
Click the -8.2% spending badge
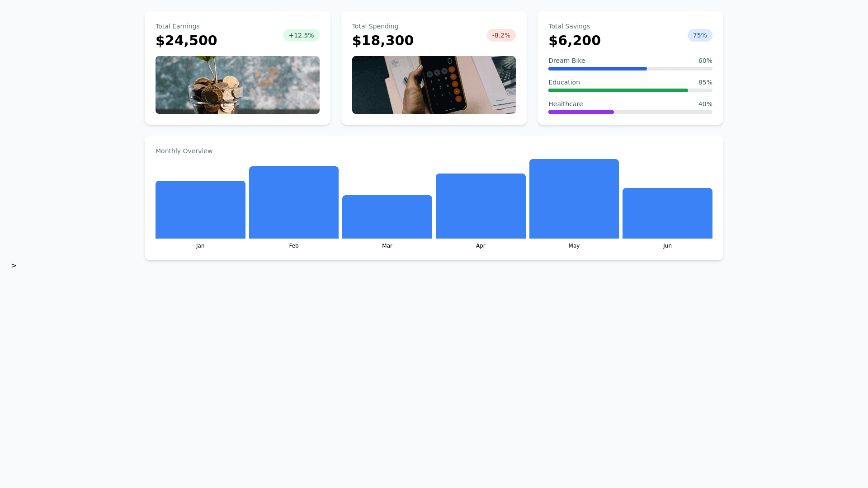(x=501, y=35)
